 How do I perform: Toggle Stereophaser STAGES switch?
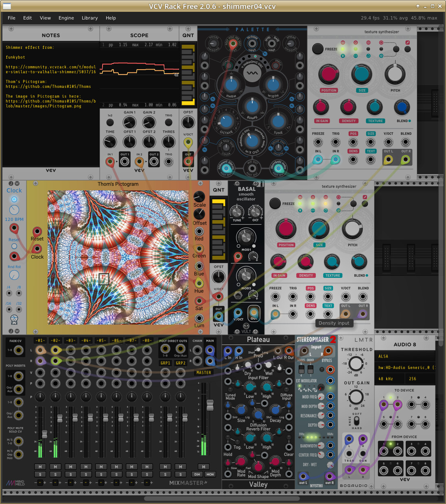point(302,369)
